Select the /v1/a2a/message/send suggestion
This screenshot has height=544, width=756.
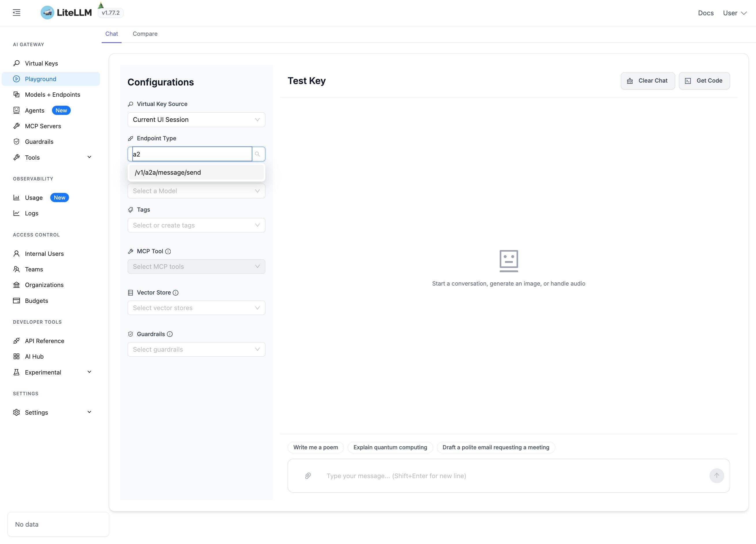tap(196, 172)
